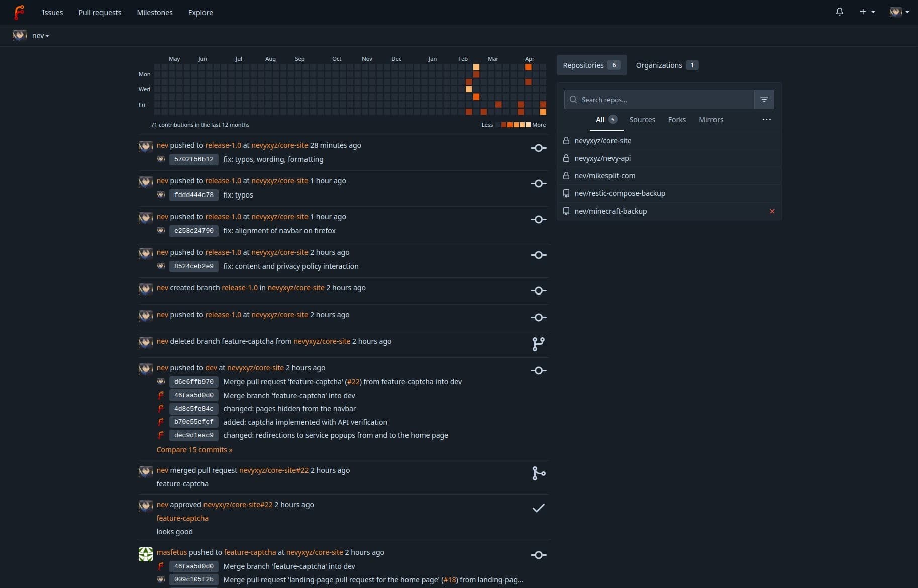Open commit 5702f56b12 hash link
The width and height of the screenshot is (918, 588).
193,159
